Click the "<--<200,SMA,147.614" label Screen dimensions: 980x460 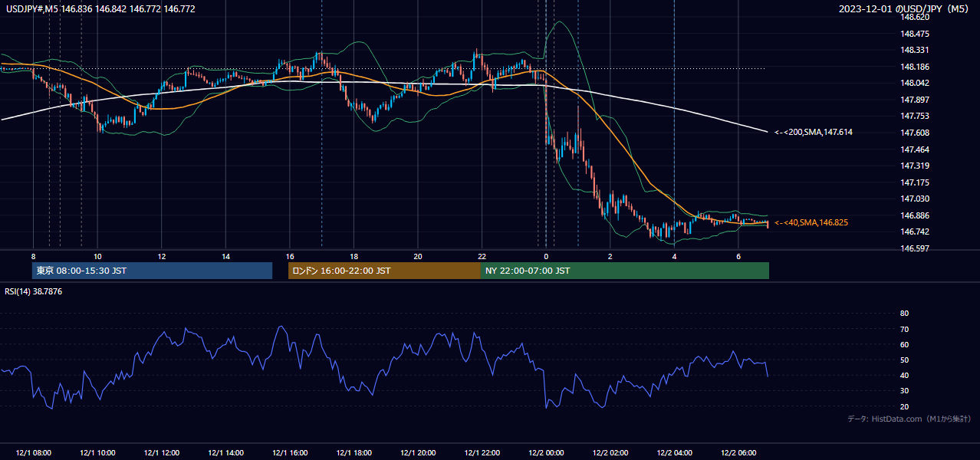tap(814, 133)
